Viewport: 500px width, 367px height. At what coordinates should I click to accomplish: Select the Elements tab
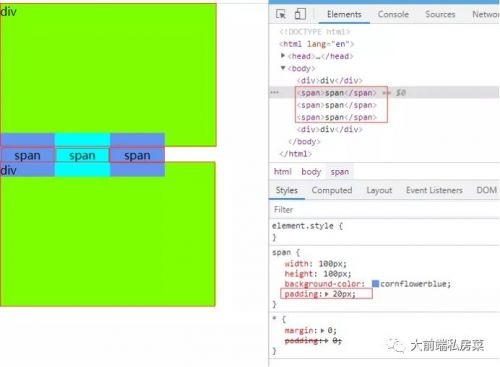pos(344,14)
